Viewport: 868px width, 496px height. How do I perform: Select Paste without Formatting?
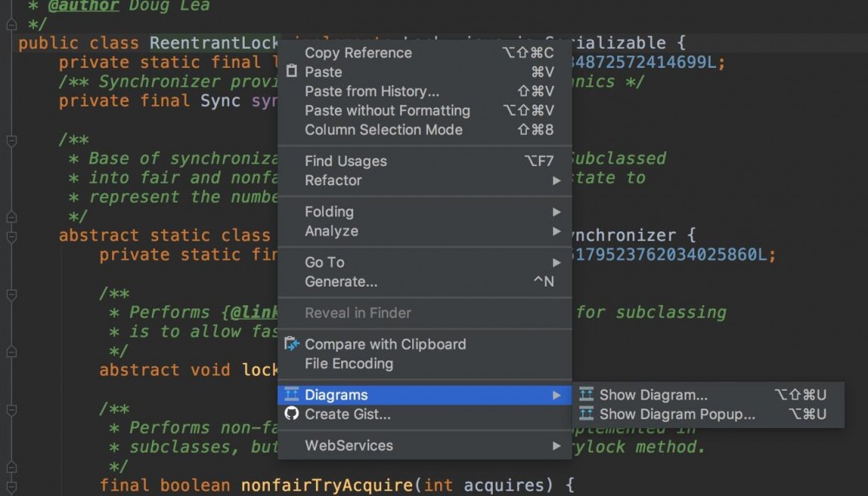point(387,110)
